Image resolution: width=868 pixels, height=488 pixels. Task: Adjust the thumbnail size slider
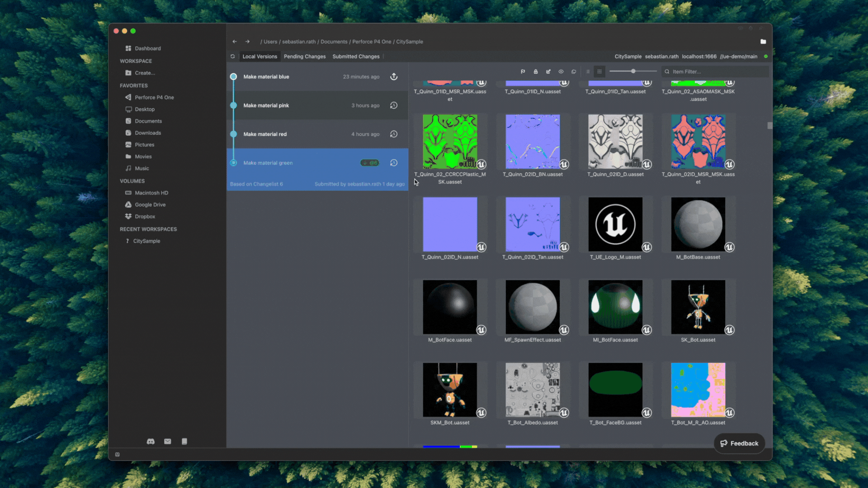633,71
